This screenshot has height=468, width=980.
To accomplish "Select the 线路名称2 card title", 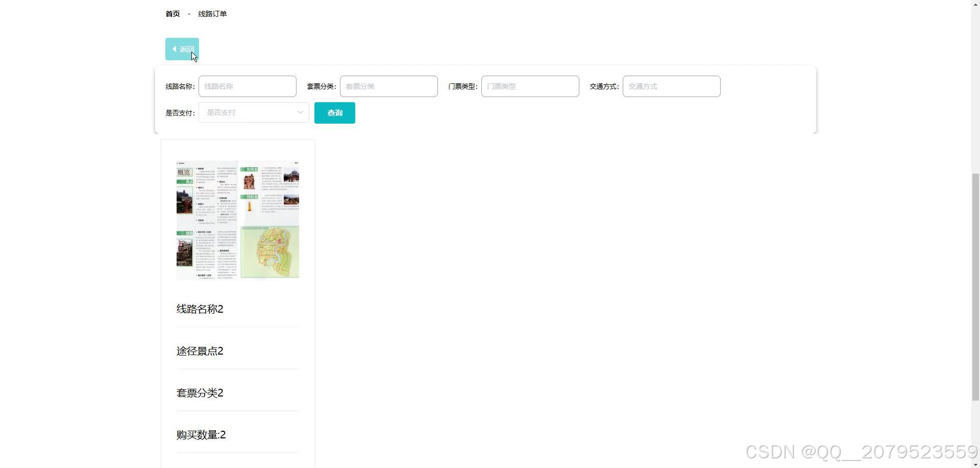I will coord(200,309).
